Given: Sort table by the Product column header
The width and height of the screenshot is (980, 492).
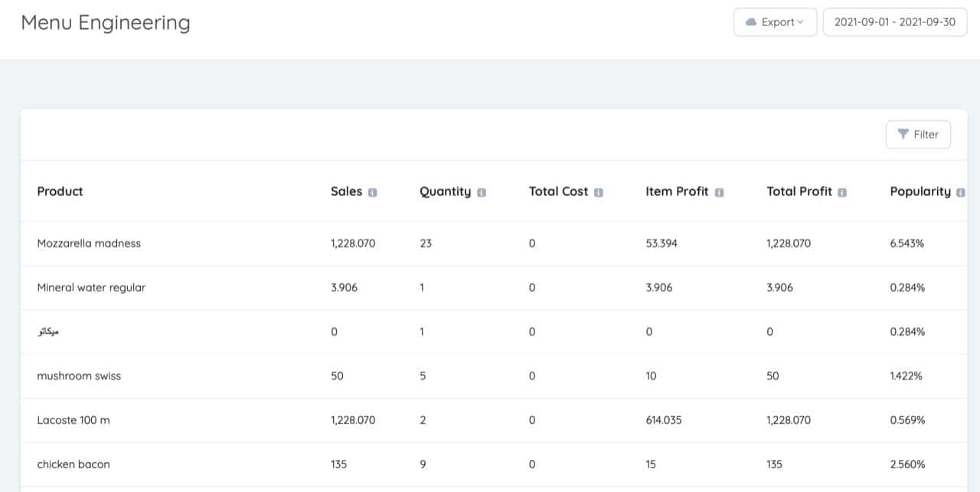Looking at the screenshot, I should pos(60,191).
